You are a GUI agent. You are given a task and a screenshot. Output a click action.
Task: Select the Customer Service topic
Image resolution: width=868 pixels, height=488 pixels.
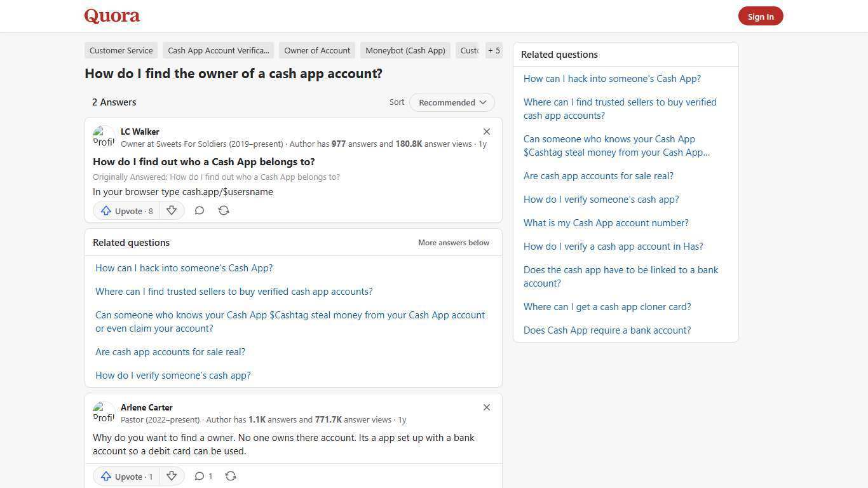click(121, 50)
